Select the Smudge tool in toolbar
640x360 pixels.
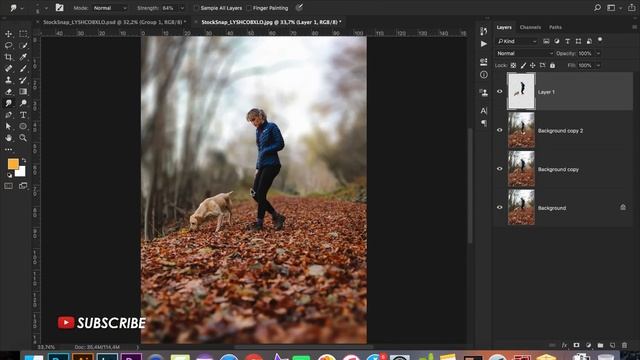tap(9, 103)
